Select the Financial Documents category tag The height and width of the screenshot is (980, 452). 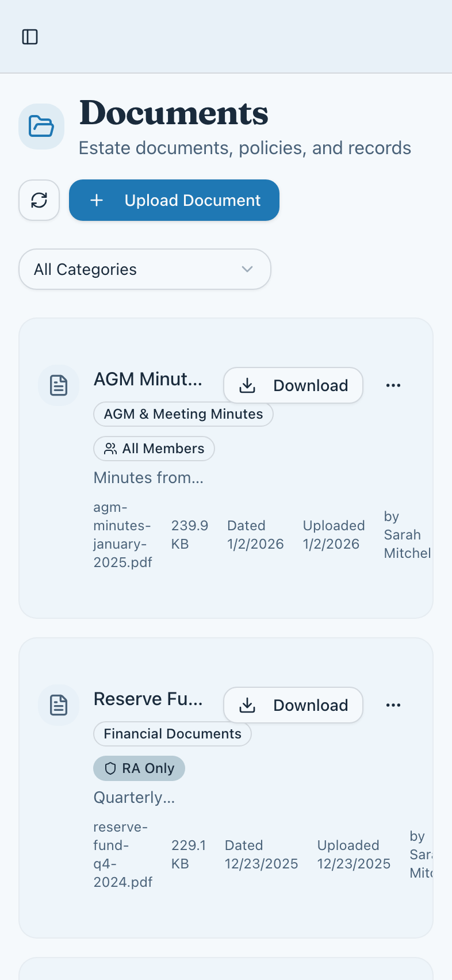click(x=172, y=734)
